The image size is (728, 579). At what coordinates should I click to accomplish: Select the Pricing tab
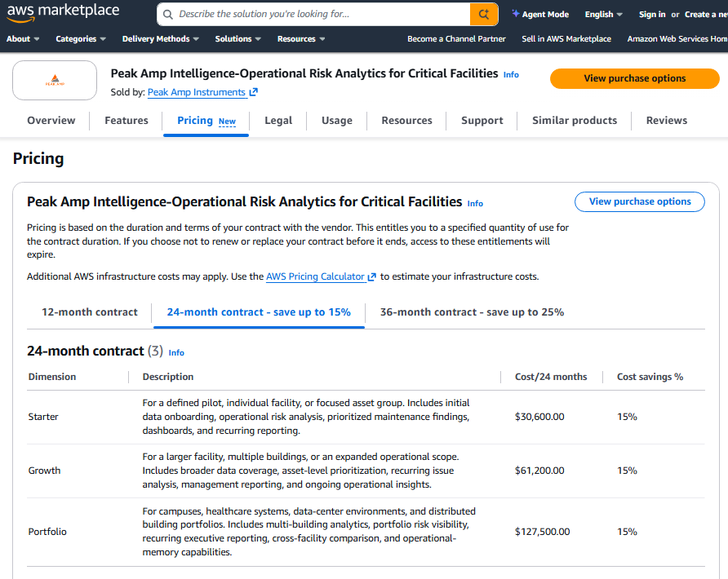click(x=206, y=121)
